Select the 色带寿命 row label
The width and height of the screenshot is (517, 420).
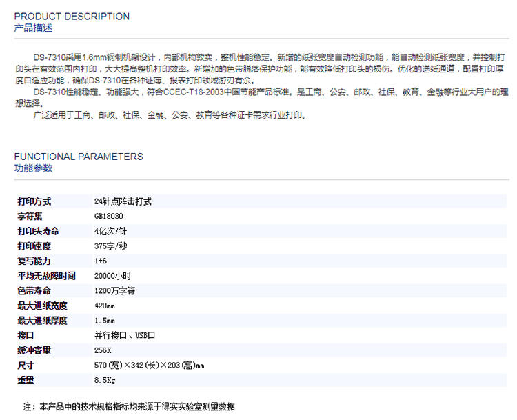(34, 291)
